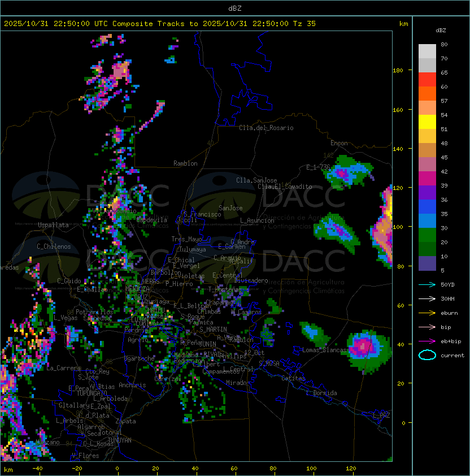The width and height of the screenshot is (470, 476).
Task: Click the white 30HM arrow in legend
Action: [x=427, y=299]
